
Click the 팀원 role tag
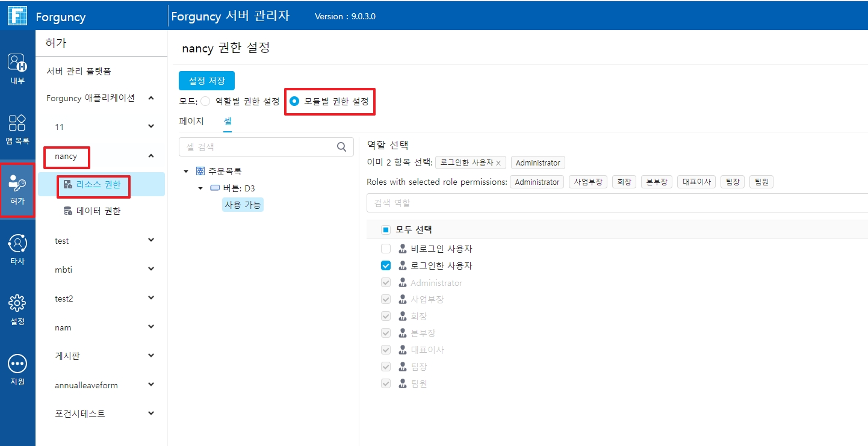point(761,182)
